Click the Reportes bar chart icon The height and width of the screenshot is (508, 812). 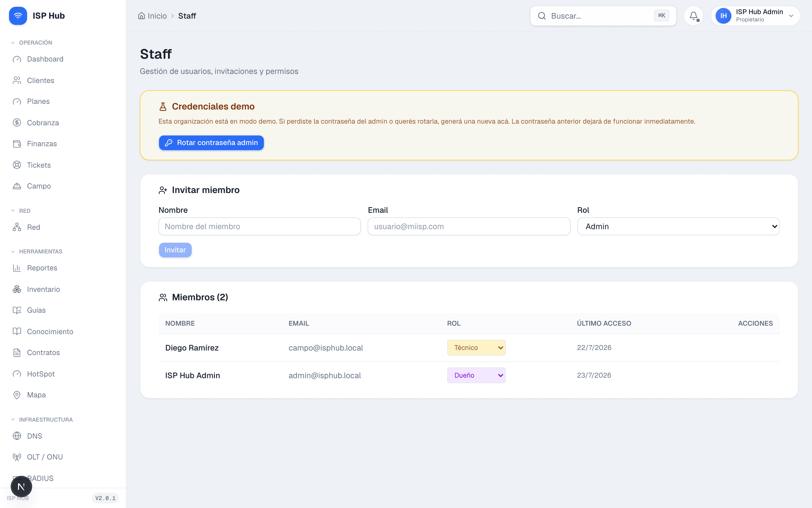pos(17,268)
